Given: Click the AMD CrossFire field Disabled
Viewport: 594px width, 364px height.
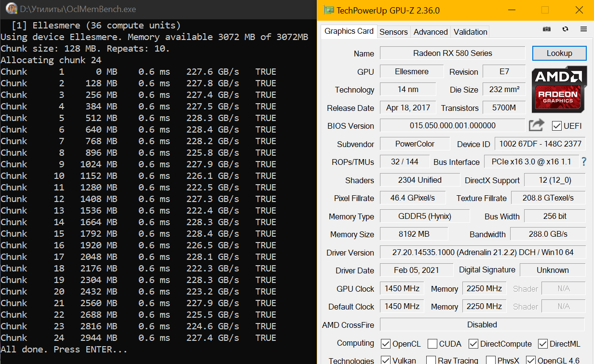Looking at the screenshot, I should point(482,324).
